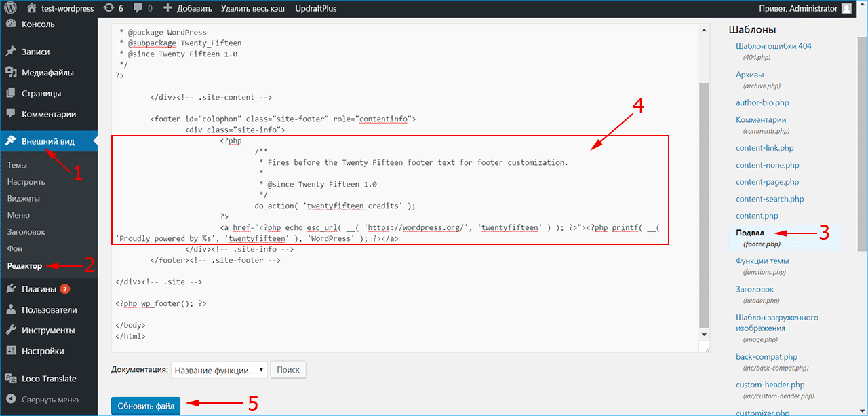Expand the Название функции dropdown
The image size is (868, 416).
click(219, 370)
